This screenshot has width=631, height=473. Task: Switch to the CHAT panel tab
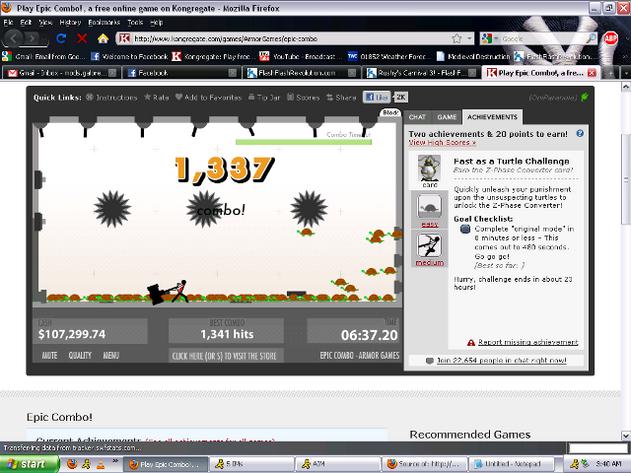coord(417,117)
